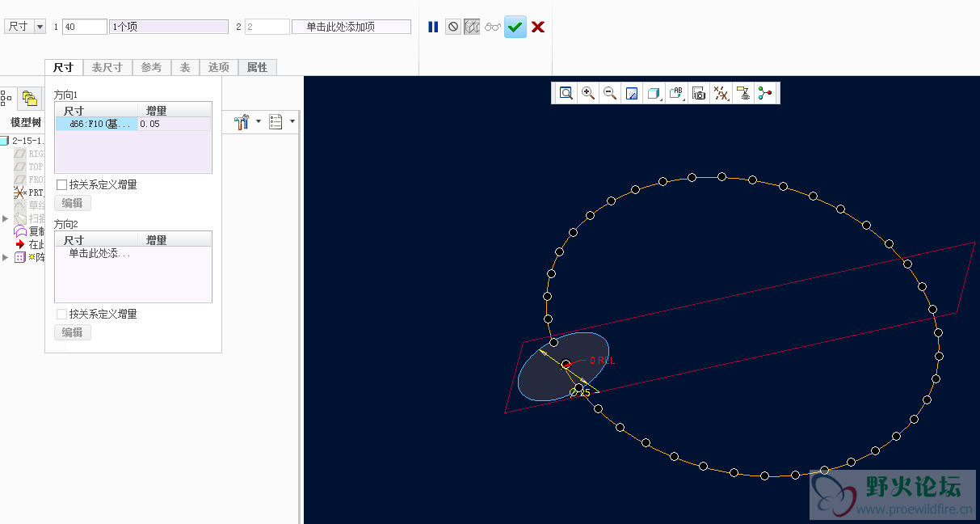The width and height of the screenshot is (980, 524).
Task: Click the 模型树 panel label
Action: click(25, 122)
